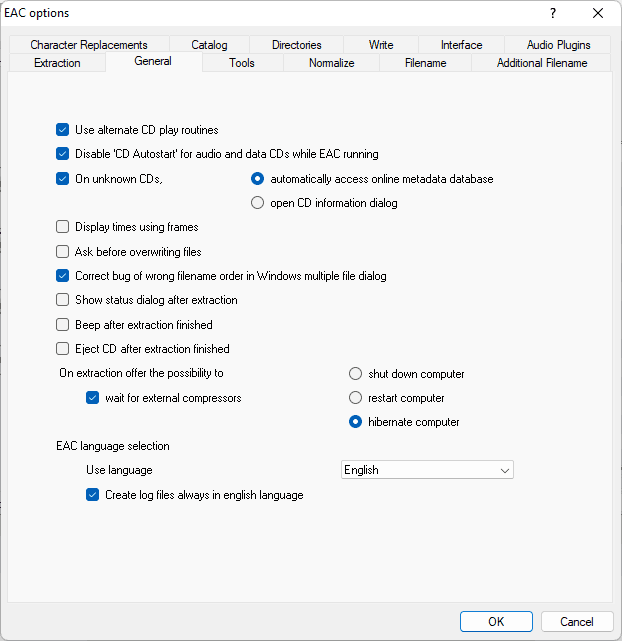Screen dimensions: 622x641
Task: Enable Display times using frames
Action: (x=63, y=227)
